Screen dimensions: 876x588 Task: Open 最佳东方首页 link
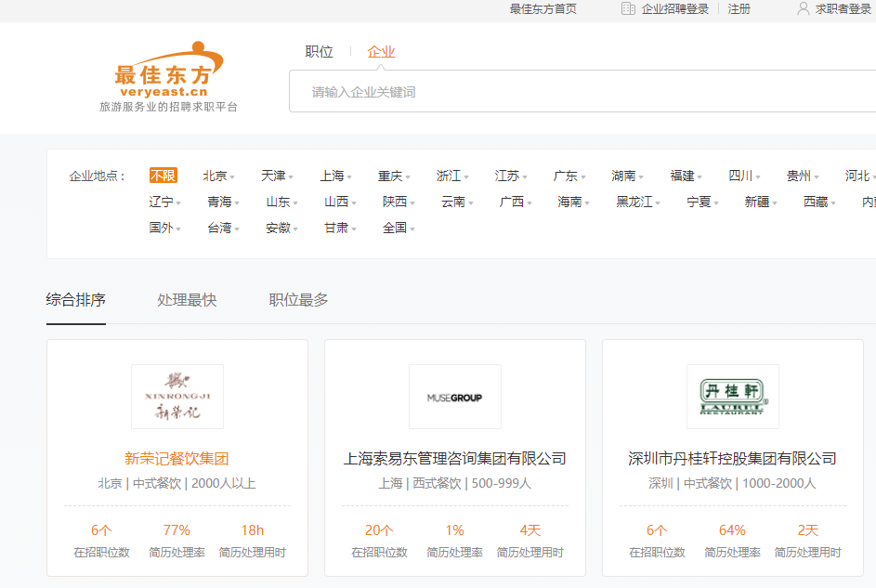543,9
